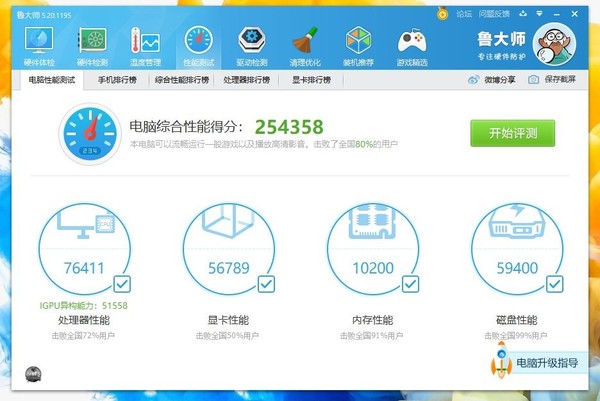Uncheck the 显卡性能 checkbox
This screenshot has height=401, width=600.
(266, 284)
